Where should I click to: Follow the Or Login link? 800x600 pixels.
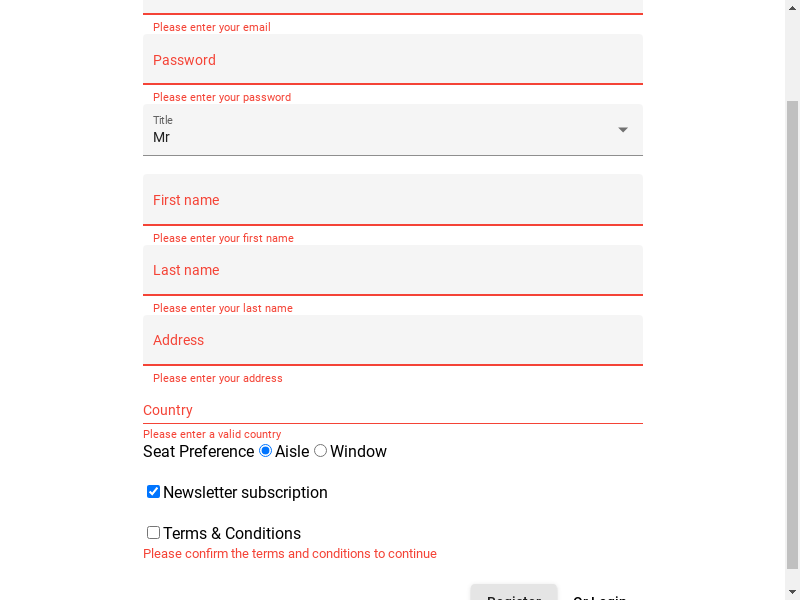coord(600,597)
